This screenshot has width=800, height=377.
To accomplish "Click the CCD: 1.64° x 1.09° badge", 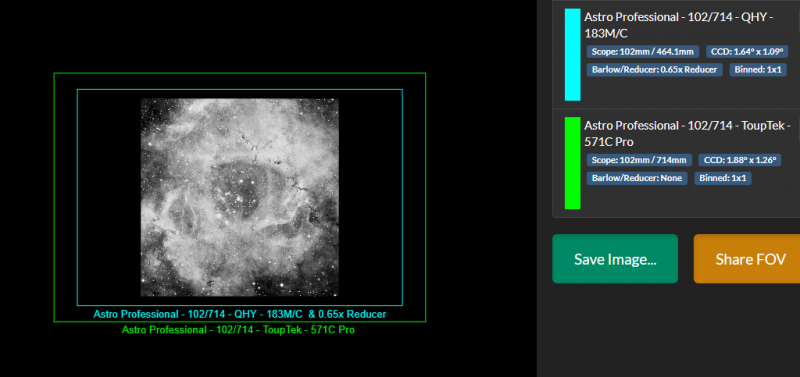I will point(747,52).
